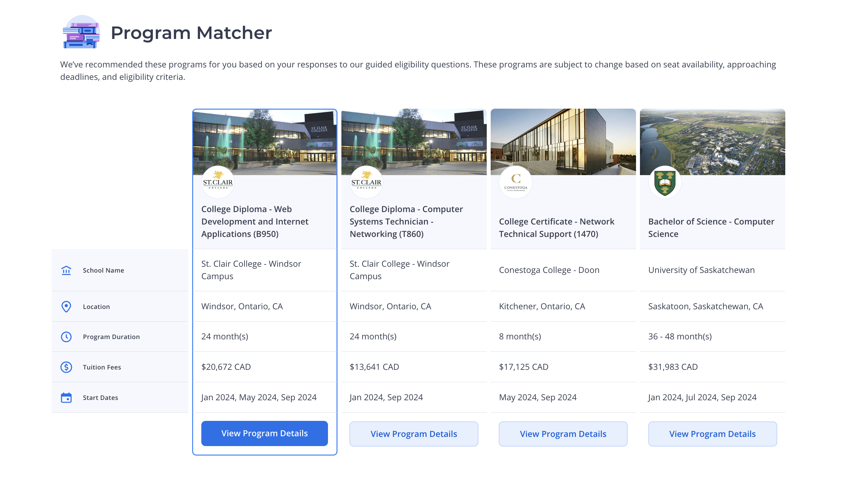Viewport: 855px width, 504px height.
Task: View Program Details for Network Technical Support
Action: coord(563,433)
